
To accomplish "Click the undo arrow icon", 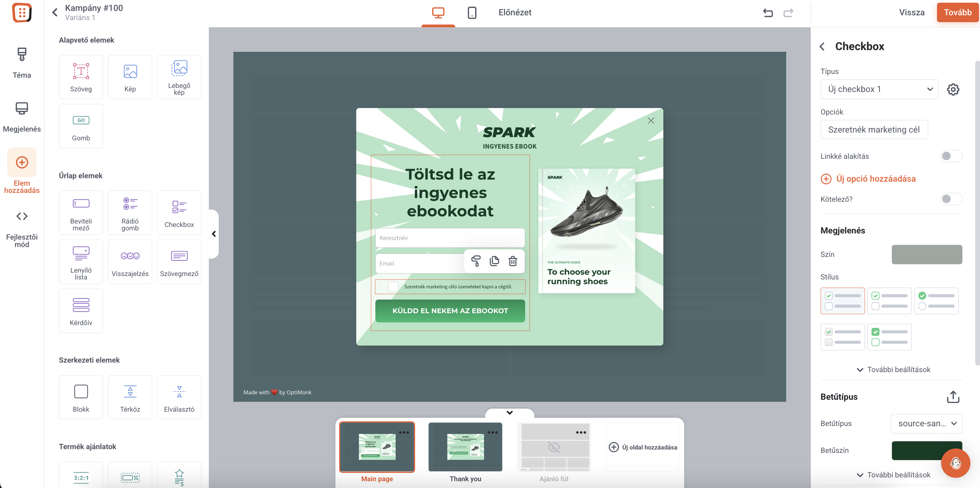I will 768,13.
